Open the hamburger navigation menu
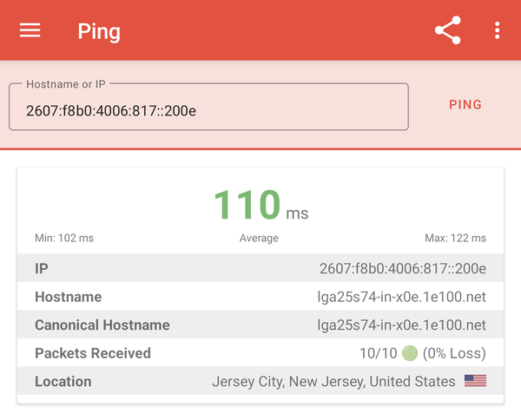This screenshot has height=420, width=521. [x=30, y=30]
